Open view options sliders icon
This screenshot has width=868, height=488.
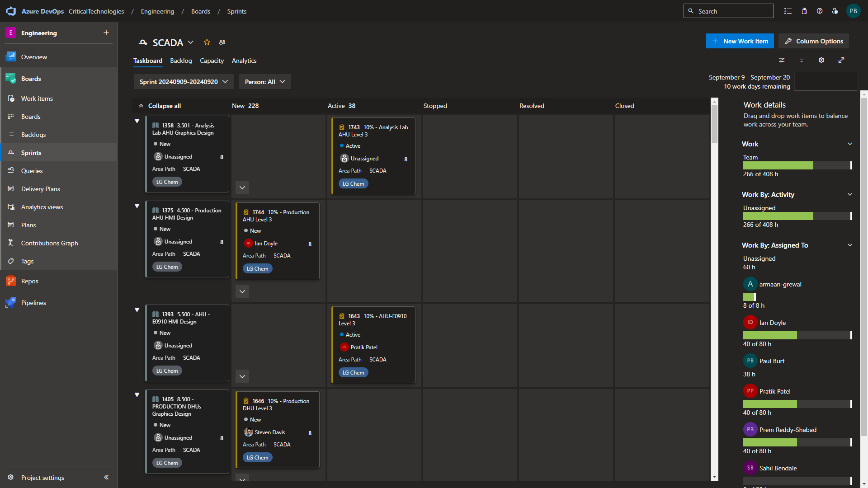tap(782, 60)
